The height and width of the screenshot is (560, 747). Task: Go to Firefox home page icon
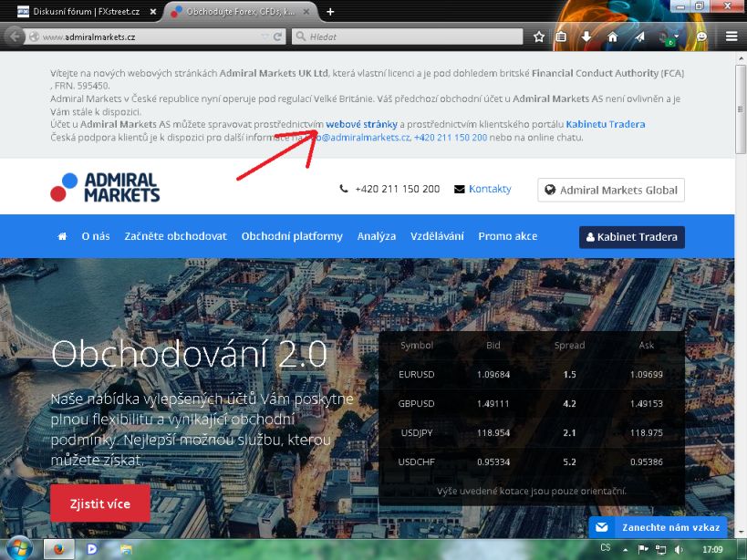click(613, 36)
